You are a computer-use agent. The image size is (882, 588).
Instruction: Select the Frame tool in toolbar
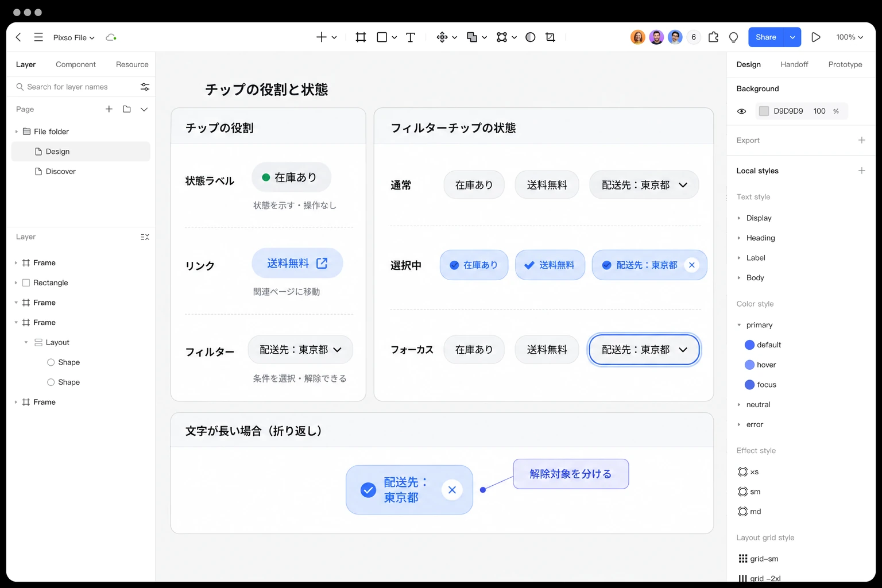click(361, 37)
